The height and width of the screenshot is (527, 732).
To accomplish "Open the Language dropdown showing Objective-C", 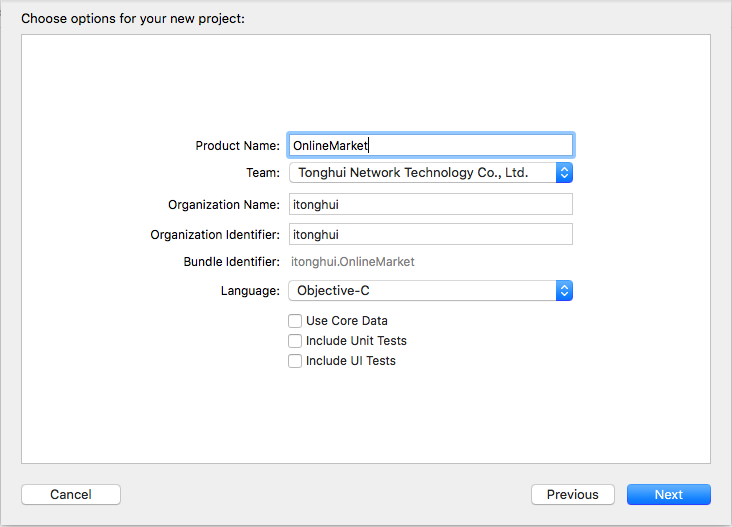I will [x=430, y=291].
